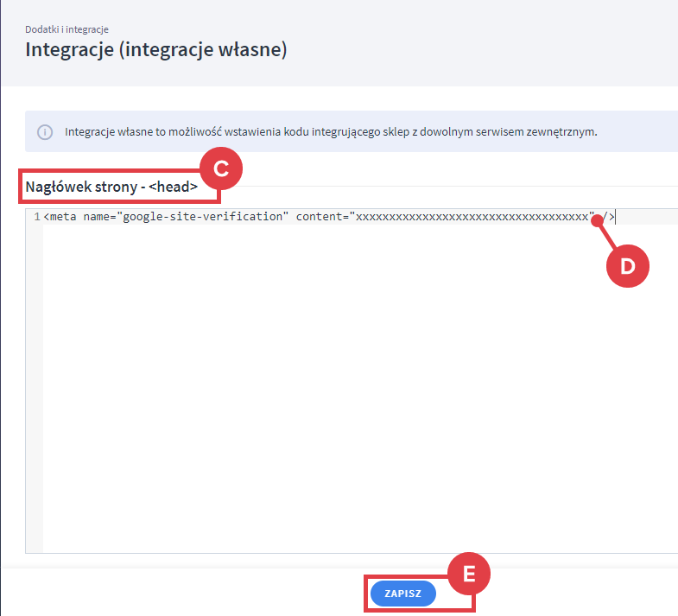Click the Integracje (integracje własne) page title
The image size is (678, 616).
tap(156, 49)
